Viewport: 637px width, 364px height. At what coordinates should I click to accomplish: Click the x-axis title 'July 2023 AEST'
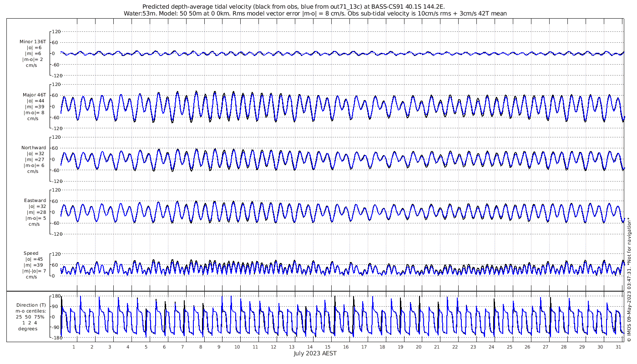tap(315, 354)
